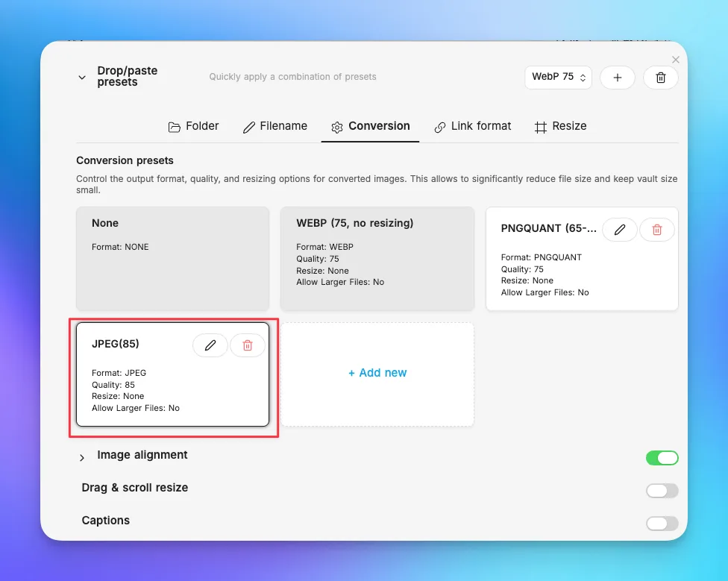This screenshot has width=728, height=581.
Task: Select the WEBP (75, no resizing) preset card
Action: (377, 259)
